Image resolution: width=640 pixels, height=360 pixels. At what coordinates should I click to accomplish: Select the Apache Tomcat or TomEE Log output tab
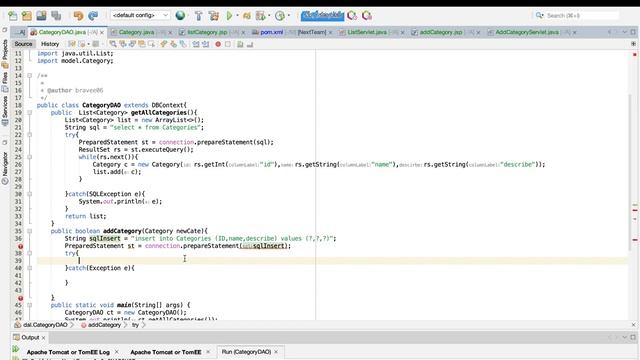click(68, 352)
